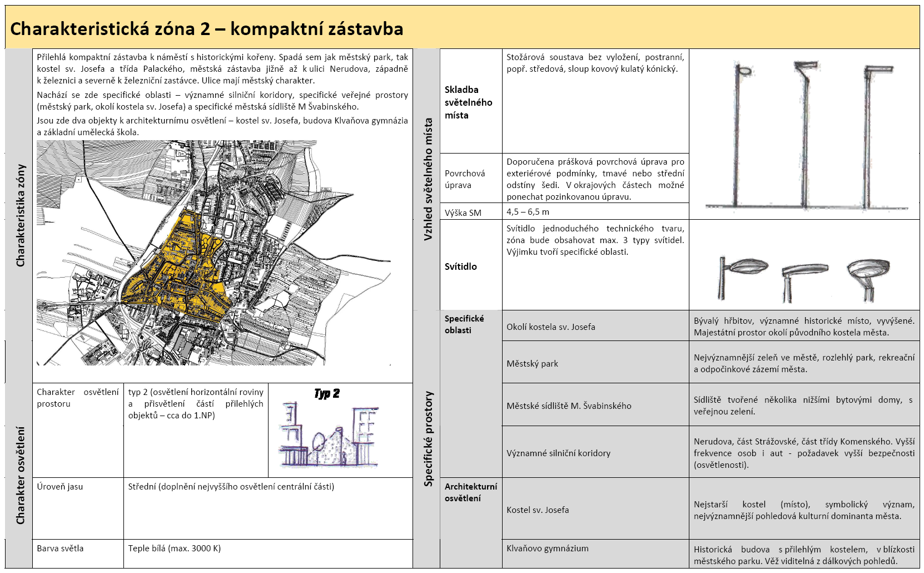Click the description 'Nejvýznamnější zeleň ve městě'
The width and height of the screenshot is (924, 573).
tap(804, 363)
